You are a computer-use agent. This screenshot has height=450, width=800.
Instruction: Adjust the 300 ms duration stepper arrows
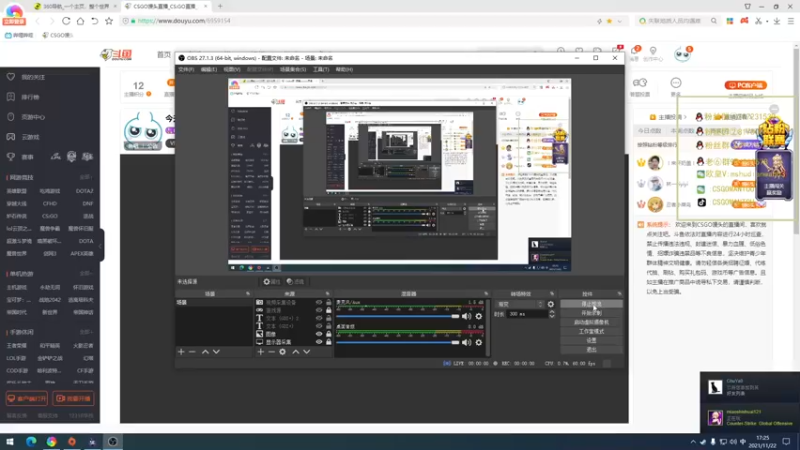[552, 314]
